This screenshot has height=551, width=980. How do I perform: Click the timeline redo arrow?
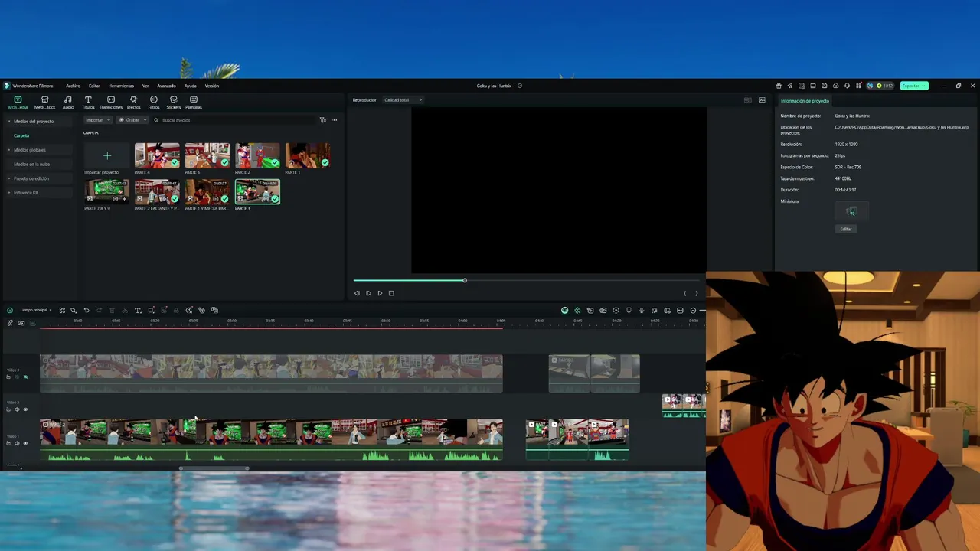pos(99,310)
